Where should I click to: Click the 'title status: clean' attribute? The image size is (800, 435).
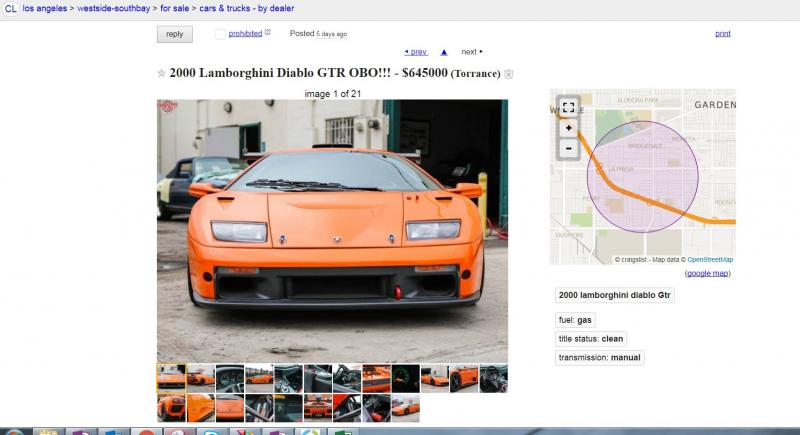click(591, 339)
